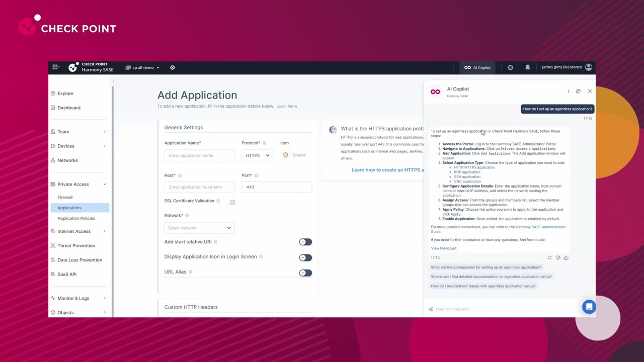
Task: Give thumbs down to Copilot answer
Action: coord(557,257)
